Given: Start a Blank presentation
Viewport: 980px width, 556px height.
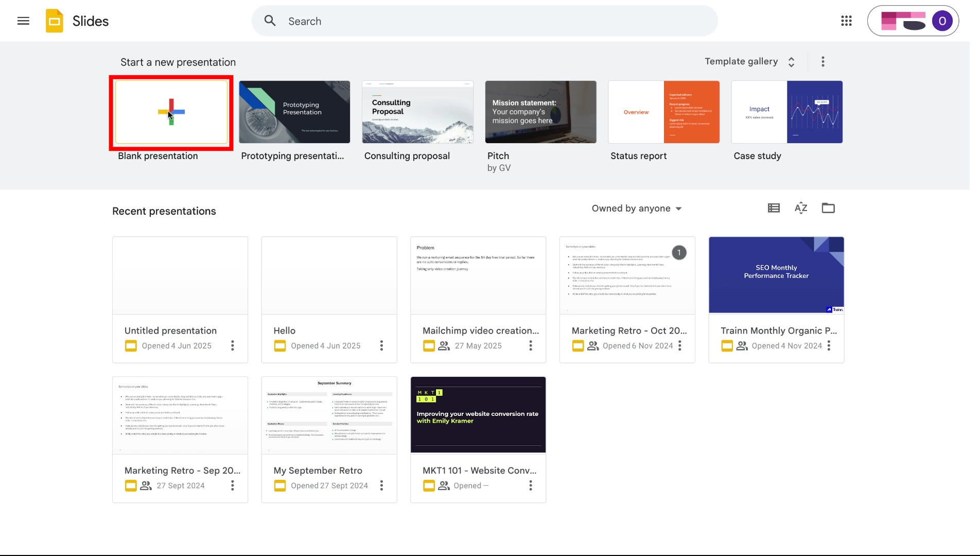Looking at the screenshot, I should (171, 112).
